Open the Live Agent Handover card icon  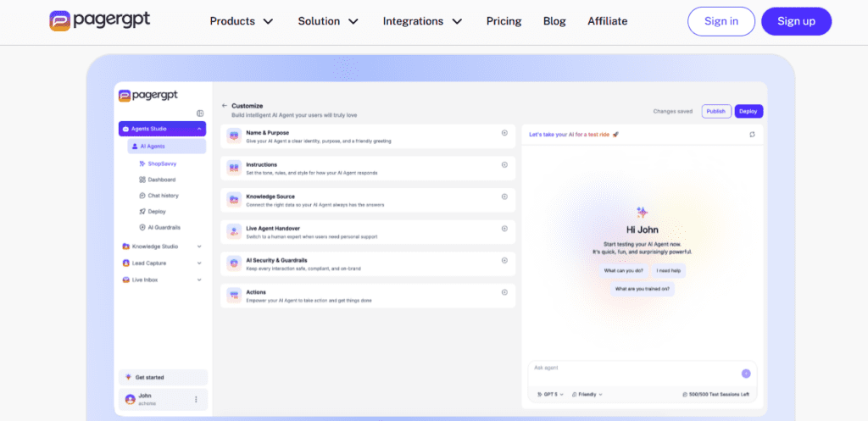pos(234,232)
